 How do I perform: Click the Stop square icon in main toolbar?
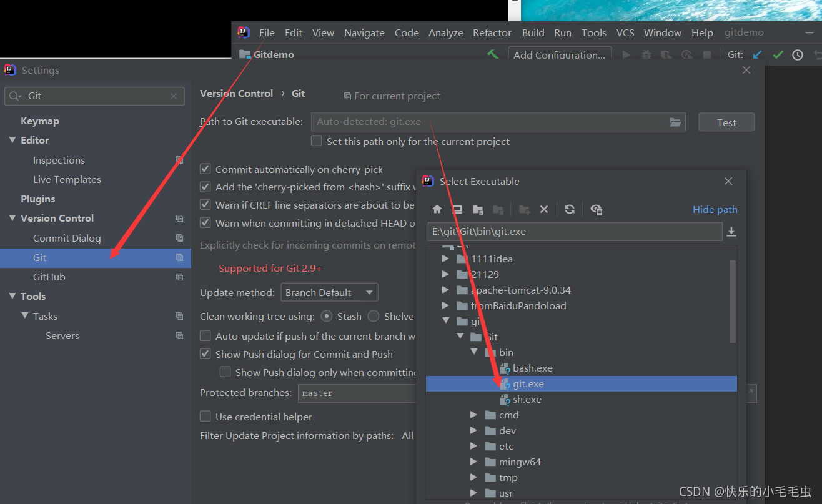tap(707, 55)
